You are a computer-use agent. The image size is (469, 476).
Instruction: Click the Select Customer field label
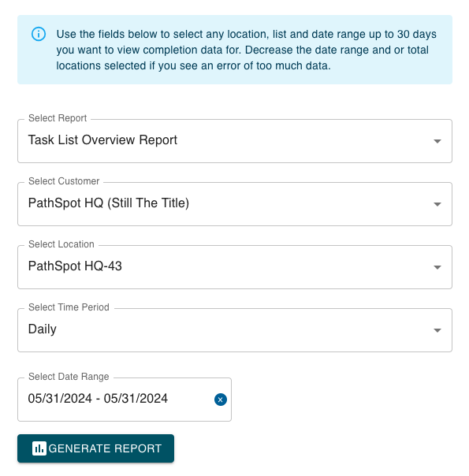64,181
